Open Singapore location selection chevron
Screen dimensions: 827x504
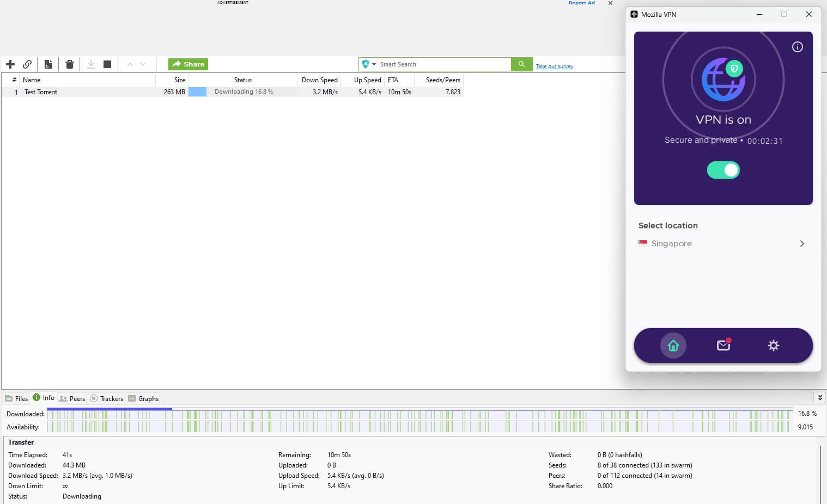tap(802, 244)
